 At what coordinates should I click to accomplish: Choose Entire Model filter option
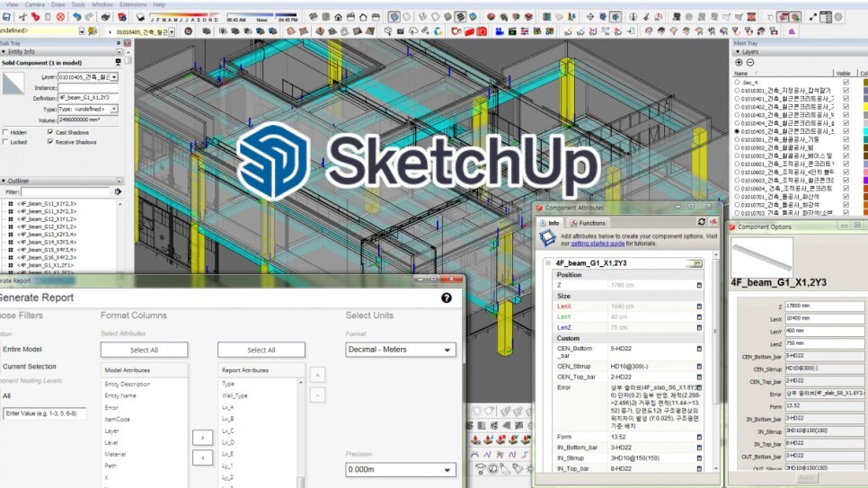pyautogui.click(x=22, y=349)
